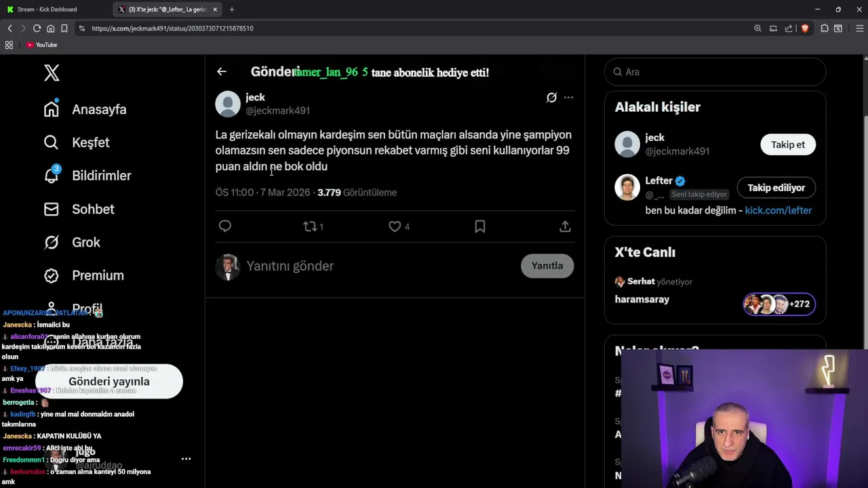
Task: Click the browser back arrow
Action: 9,28
